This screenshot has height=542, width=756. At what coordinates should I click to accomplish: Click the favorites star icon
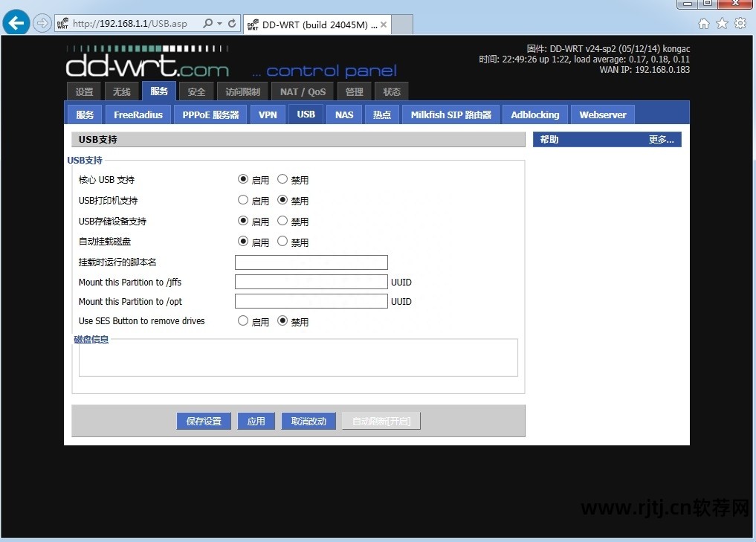point(723,23)
